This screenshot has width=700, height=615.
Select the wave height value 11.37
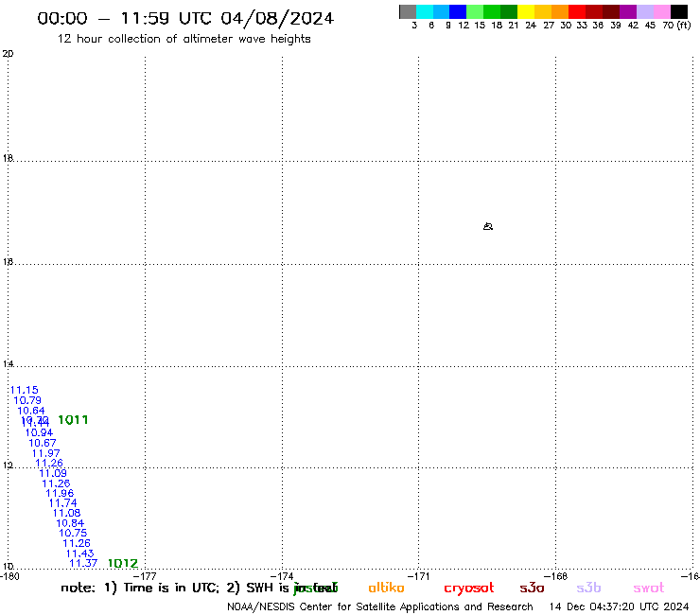click(83, 563)
